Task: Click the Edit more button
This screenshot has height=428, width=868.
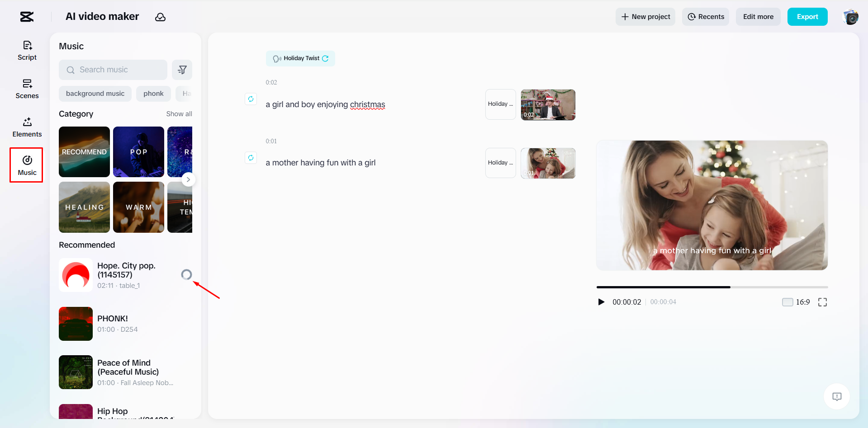Action: pos(758,17)
